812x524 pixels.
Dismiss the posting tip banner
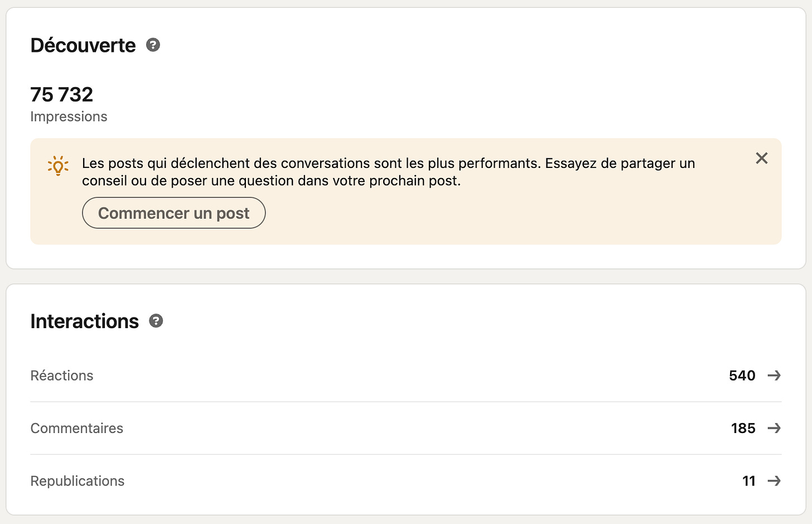click(762, 158)
